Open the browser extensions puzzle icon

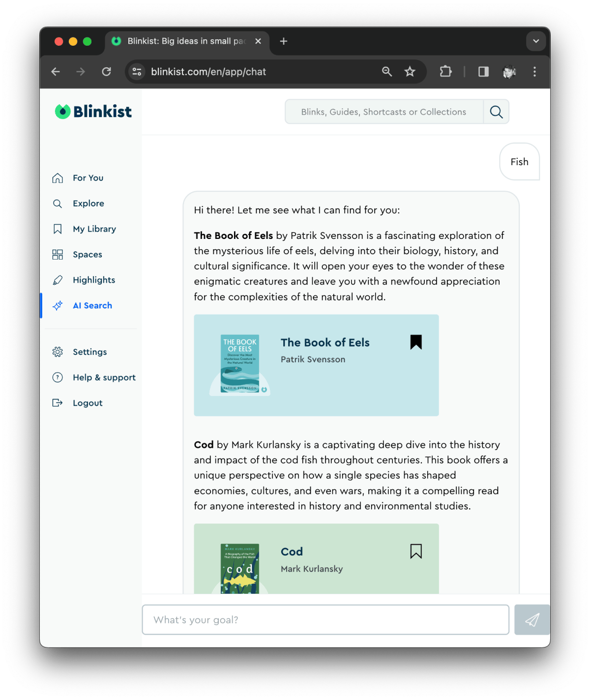click(445, 72)
